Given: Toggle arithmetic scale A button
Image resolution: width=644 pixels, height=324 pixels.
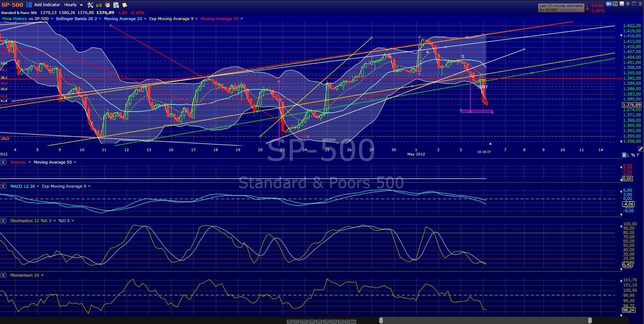Looking at the screenshot, I should point(624,155).
